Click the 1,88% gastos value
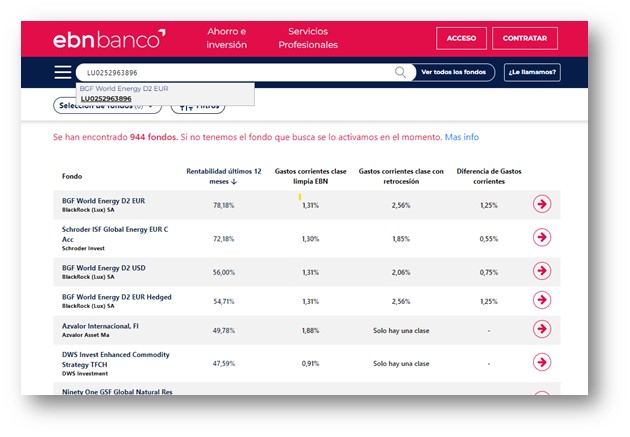 pos(310,331)
